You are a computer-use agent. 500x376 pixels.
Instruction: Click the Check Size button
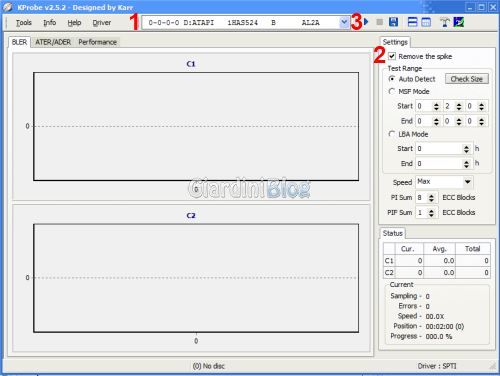pos(467,79)
